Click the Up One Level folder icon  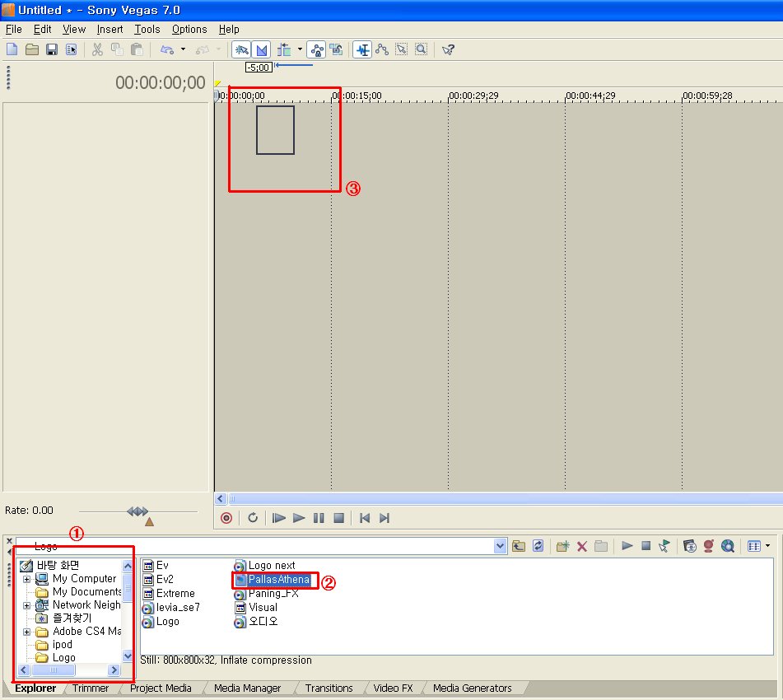519,546
